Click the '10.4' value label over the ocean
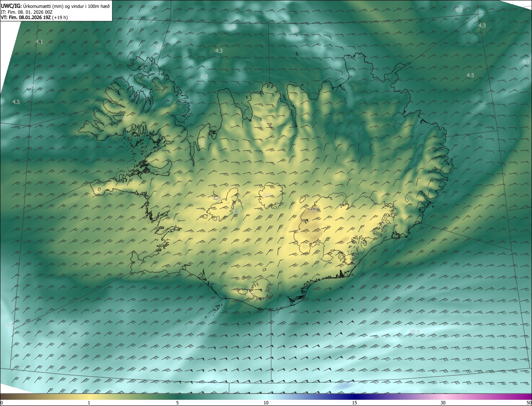 click(414, 331)
